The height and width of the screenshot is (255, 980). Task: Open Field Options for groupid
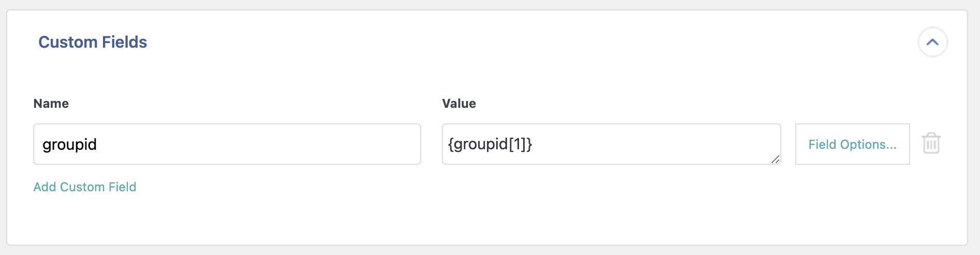click(x=852, y=144)
